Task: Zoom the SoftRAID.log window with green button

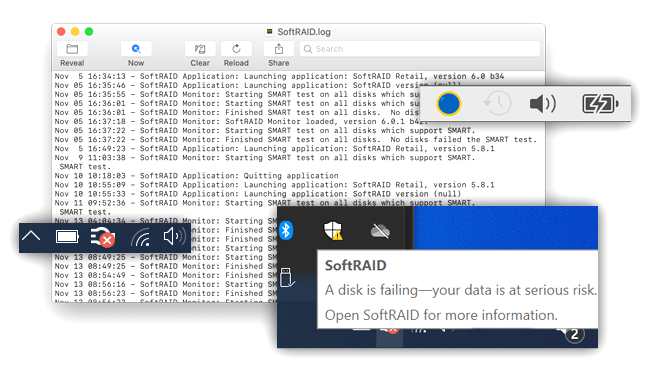Action: coord(89,32)
